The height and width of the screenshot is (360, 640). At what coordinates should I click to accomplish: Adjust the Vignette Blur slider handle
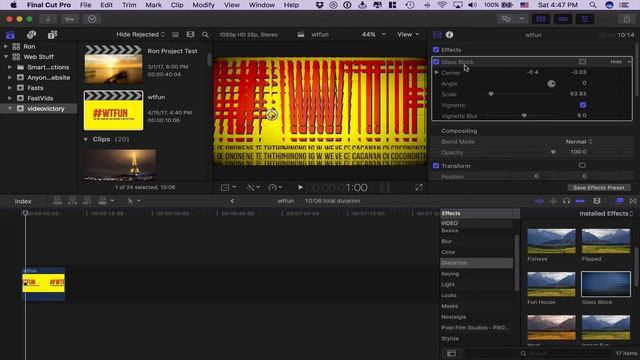click(524, 116)
